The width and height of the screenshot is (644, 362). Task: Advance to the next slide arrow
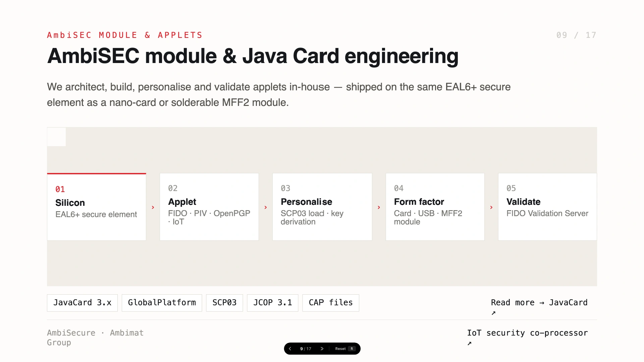coord(322,349)
